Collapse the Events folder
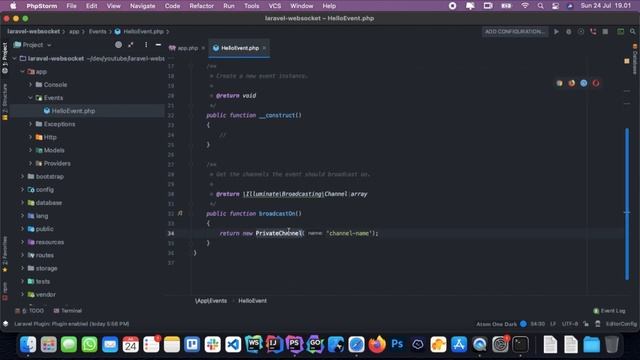This screenshot has height=360, width=640. coord(30,98)
